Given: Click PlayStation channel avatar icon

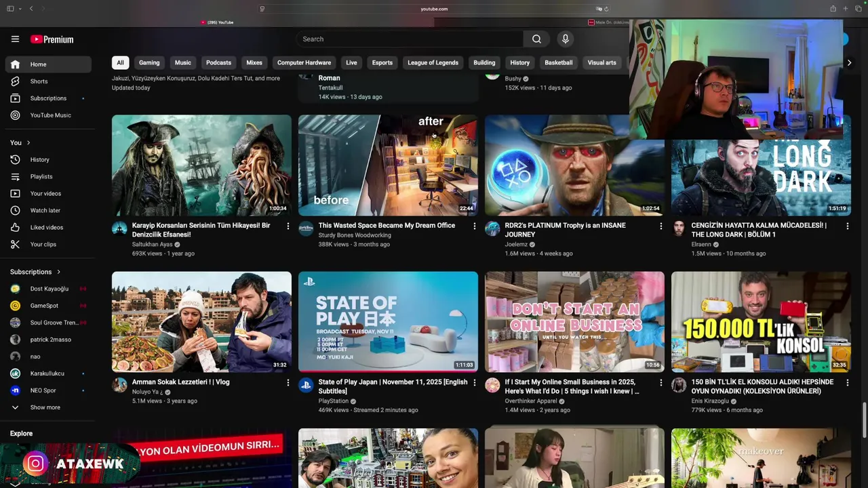Looking at the screenshot, I should pos(306,386).
